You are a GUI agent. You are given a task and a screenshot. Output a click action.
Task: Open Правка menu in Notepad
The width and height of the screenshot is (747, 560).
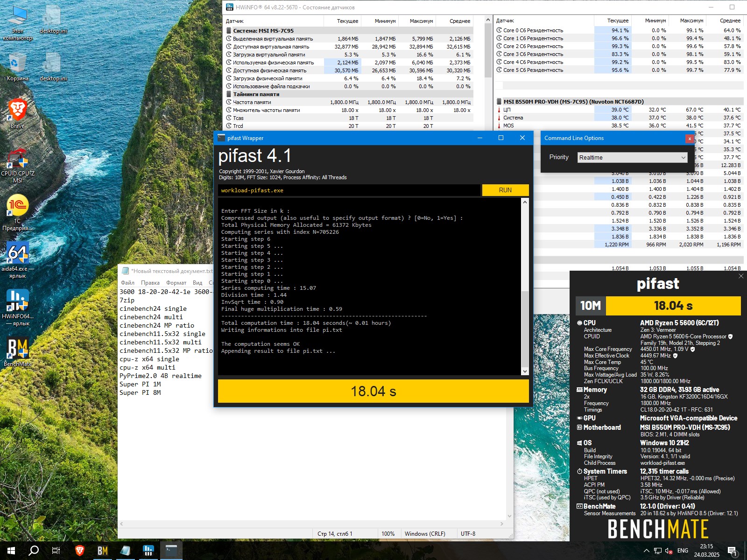tap(150, 283)
